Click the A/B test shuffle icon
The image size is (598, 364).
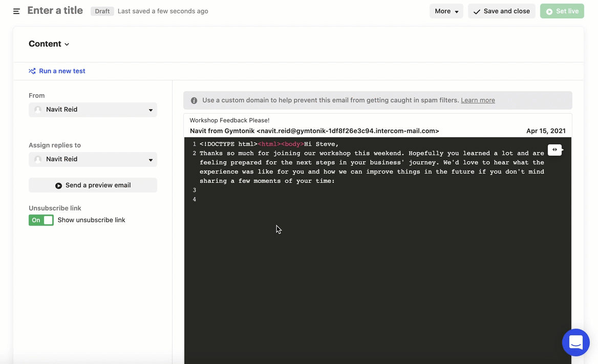coord(32,71)
